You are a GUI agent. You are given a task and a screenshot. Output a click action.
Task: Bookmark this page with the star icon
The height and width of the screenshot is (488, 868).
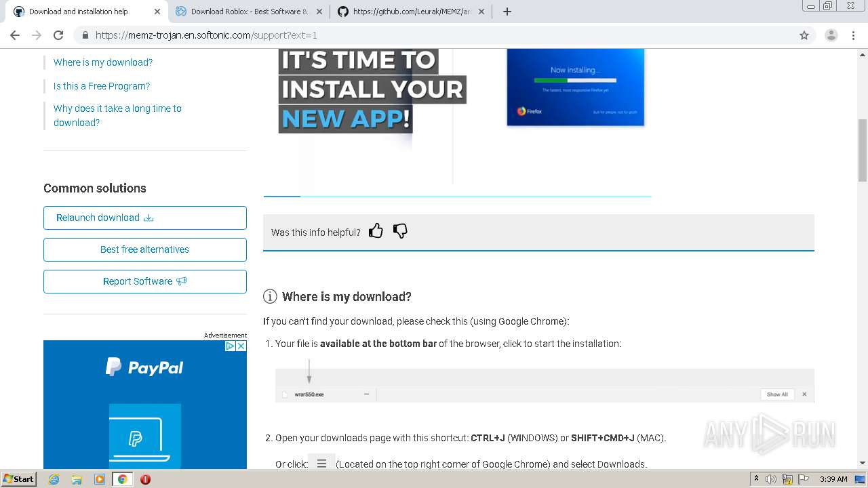804,35
